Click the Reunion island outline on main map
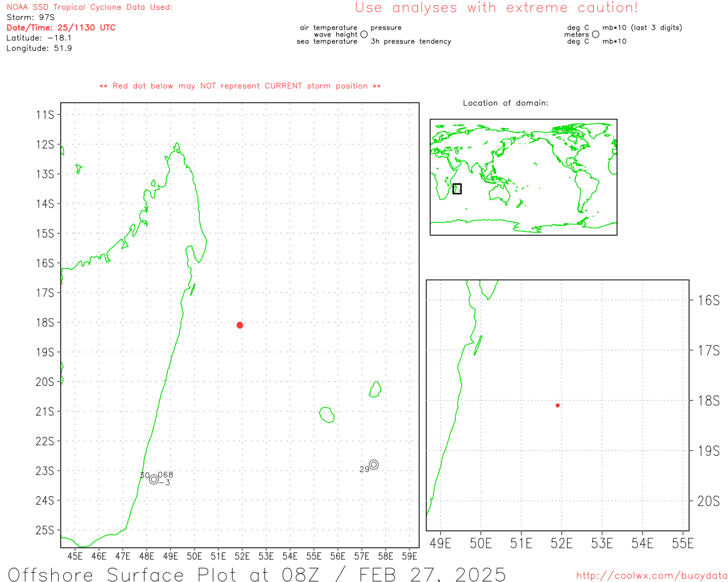 click(326, 414)
